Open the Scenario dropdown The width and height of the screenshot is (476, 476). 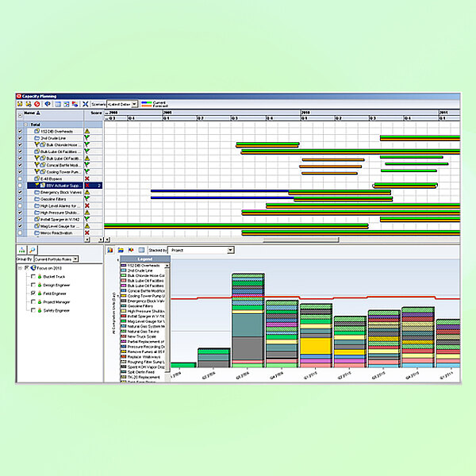pyautogui.click(x=134, y=104)
